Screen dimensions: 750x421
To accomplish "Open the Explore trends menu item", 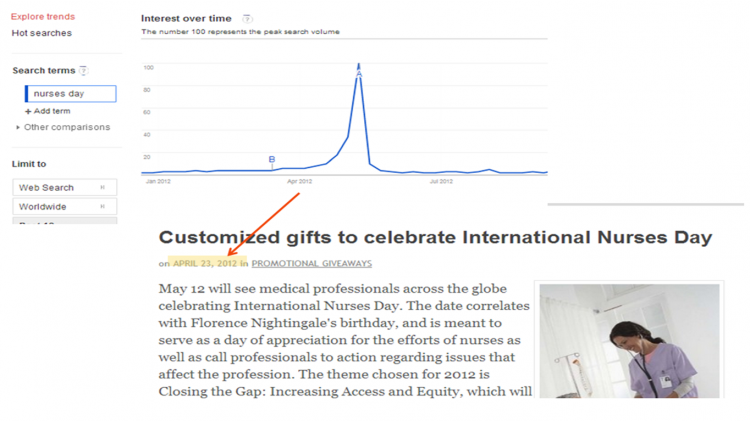I will 43,17.
